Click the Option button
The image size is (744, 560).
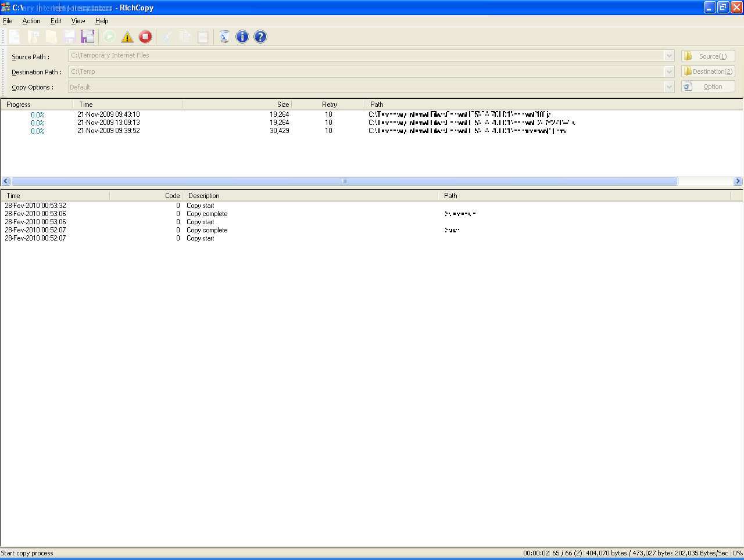[x=708, y=87]
